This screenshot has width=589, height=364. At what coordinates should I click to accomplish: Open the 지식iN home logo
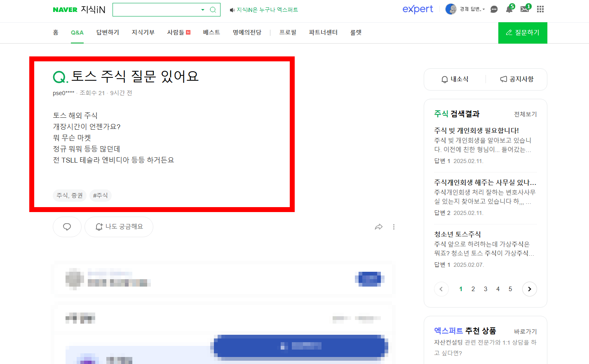pos(93,9)
